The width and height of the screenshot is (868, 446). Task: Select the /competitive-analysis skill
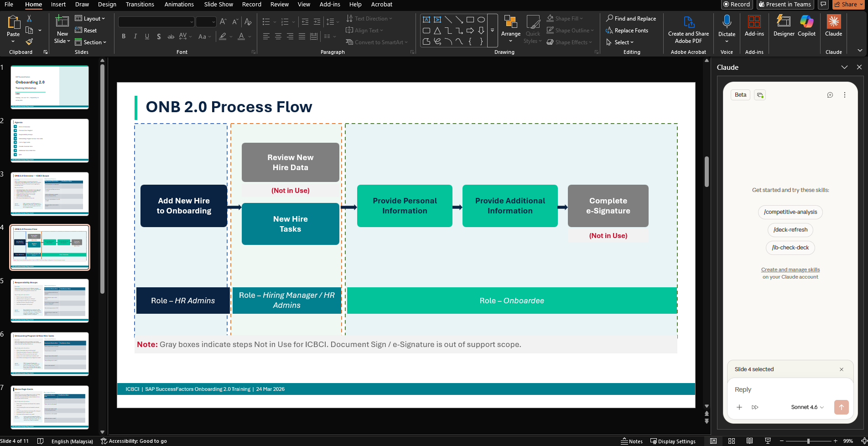[790, 212]
